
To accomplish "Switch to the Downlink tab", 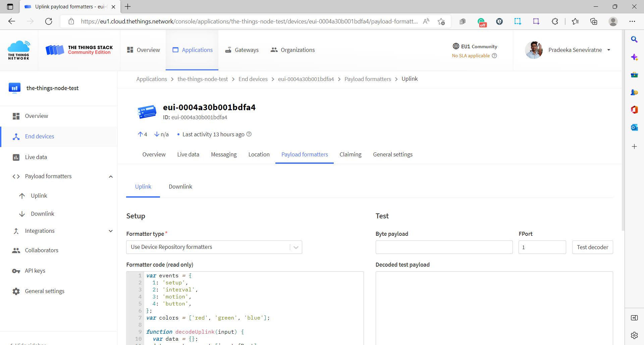I will (180, 187).
